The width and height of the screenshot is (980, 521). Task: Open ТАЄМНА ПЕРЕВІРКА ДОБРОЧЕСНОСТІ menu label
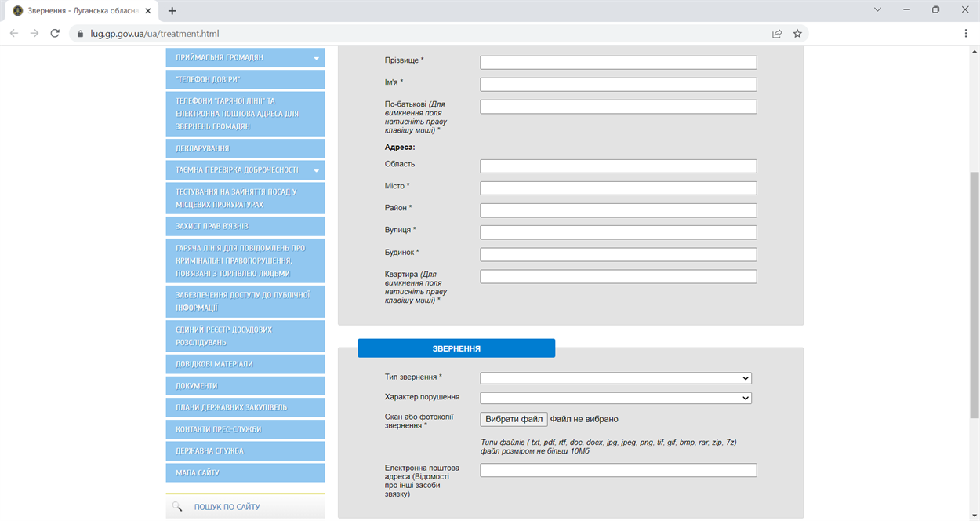pos(238,170)
